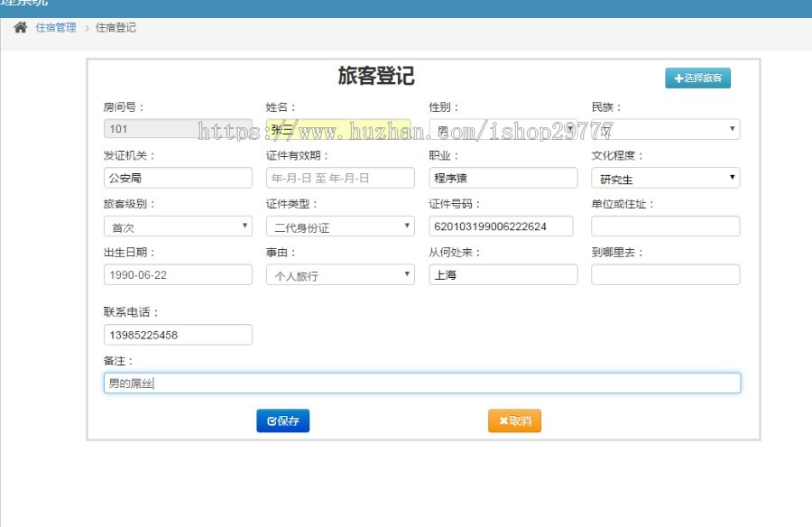Open the 证件类型 dropdown showing 二代身份证
Viewport: 812px width, 527px height.
[340, 226]
